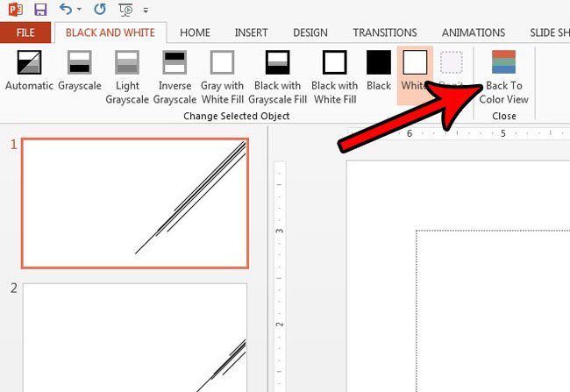This screenshot has height=392, width=570.
Task: Apply Inverse Grayscale setting
Action: tap(175, 76)
